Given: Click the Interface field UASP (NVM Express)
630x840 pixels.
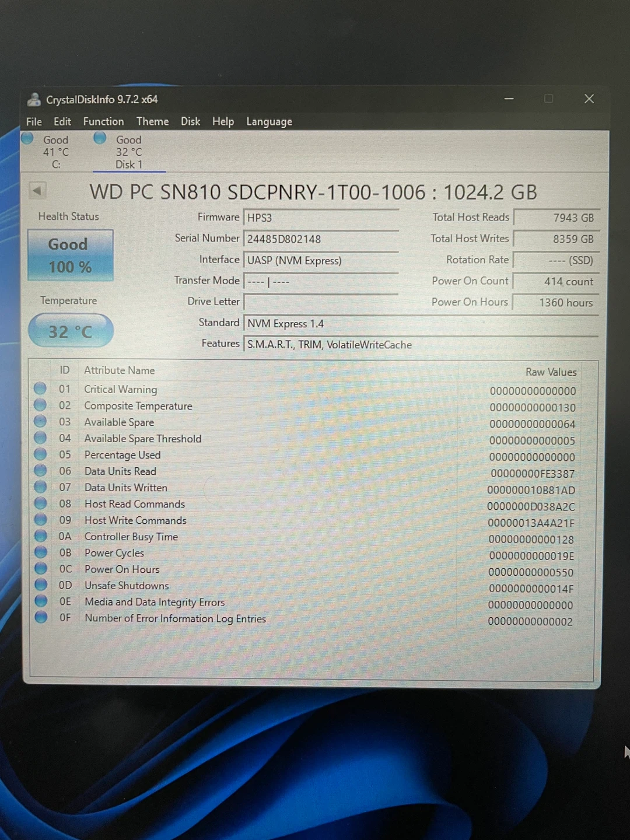Looking at the screenshot, I should coord(321,260).
